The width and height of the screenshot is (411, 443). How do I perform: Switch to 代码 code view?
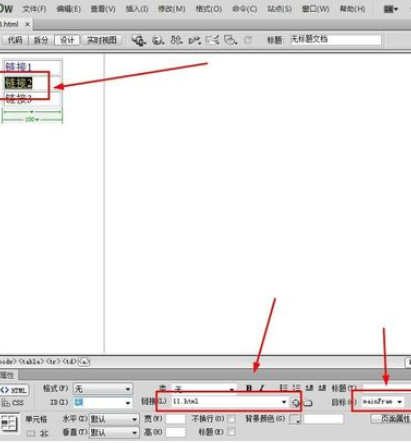coord(15,40)
